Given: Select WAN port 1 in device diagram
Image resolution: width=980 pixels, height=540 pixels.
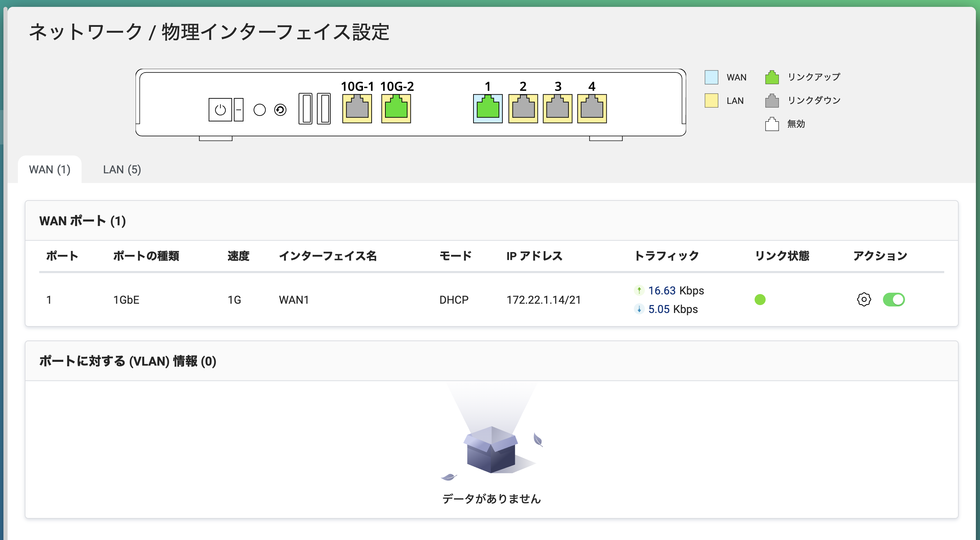Looking at the screenshot, I should pyautogui.click(x=488, y=108).
